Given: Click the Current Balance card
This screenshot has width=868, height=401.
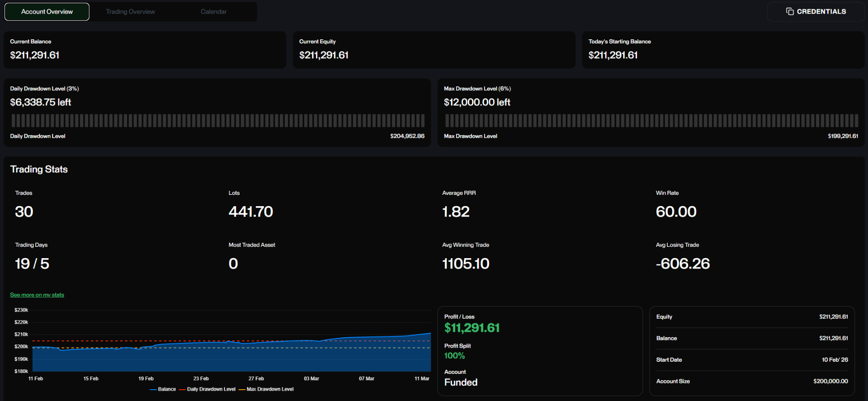Looking at the screenshot, I should [145, 50].
